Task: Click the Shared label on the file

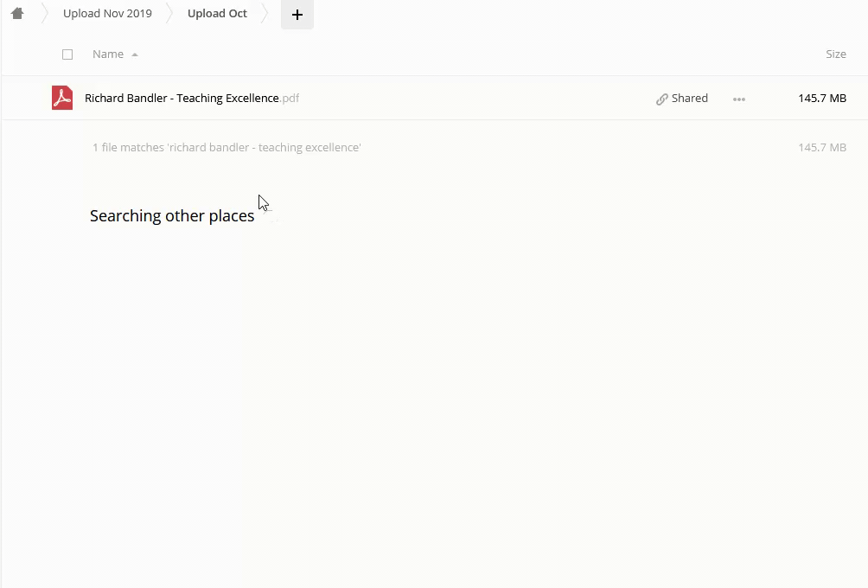Action: [x=690, y=99]
